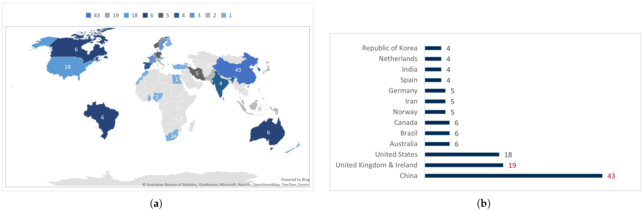Click the legend swatch labeled 4
The height and width of the screenshot is (211, 644).
pos(176,16)
